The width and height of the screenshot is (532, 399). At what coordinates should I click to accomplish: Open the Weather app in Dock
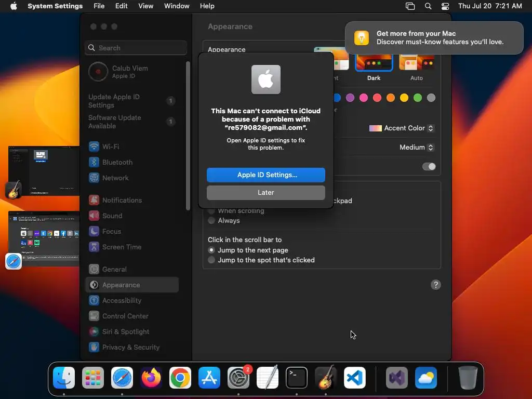(x=426, y=378)
